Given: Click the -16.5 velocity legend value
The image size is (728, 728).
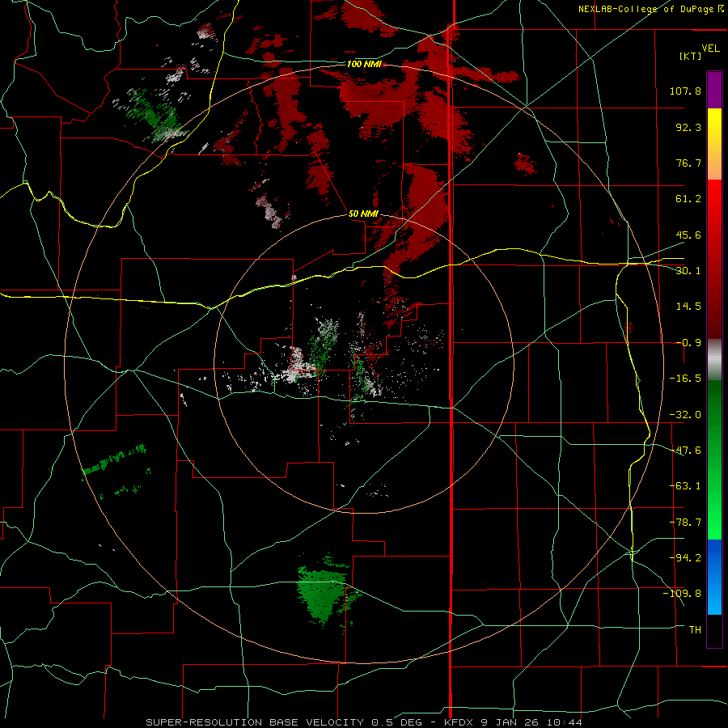Looking at the screenshot, I should coord(685,379).
